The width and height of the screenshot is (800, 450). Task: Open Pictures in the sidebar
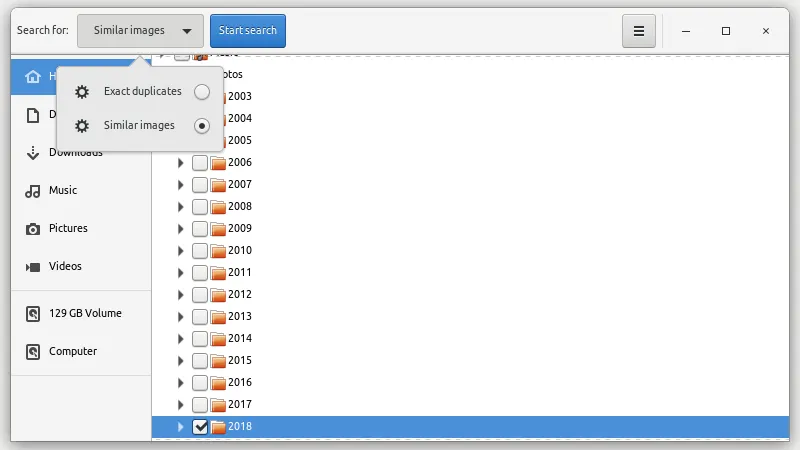pyautogui.click(x=81, y=229)
